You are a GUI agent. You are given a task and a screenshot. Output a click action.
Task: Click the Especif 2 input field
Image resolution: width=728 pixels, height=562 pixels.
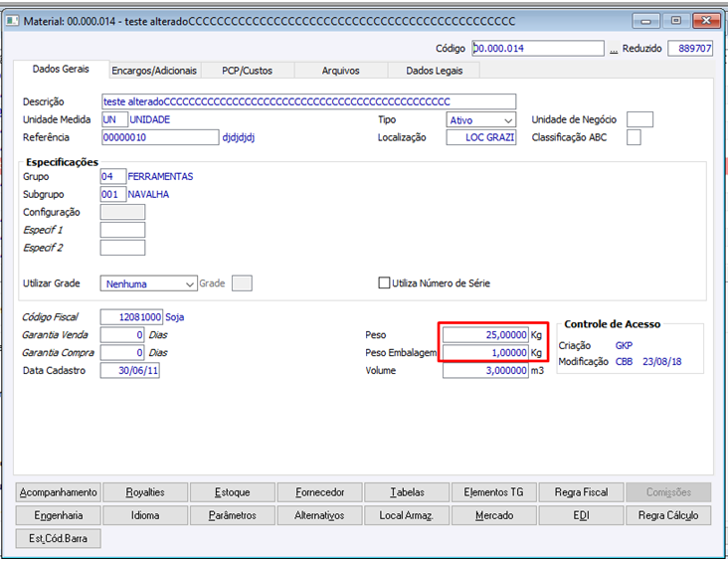point(122,248)
